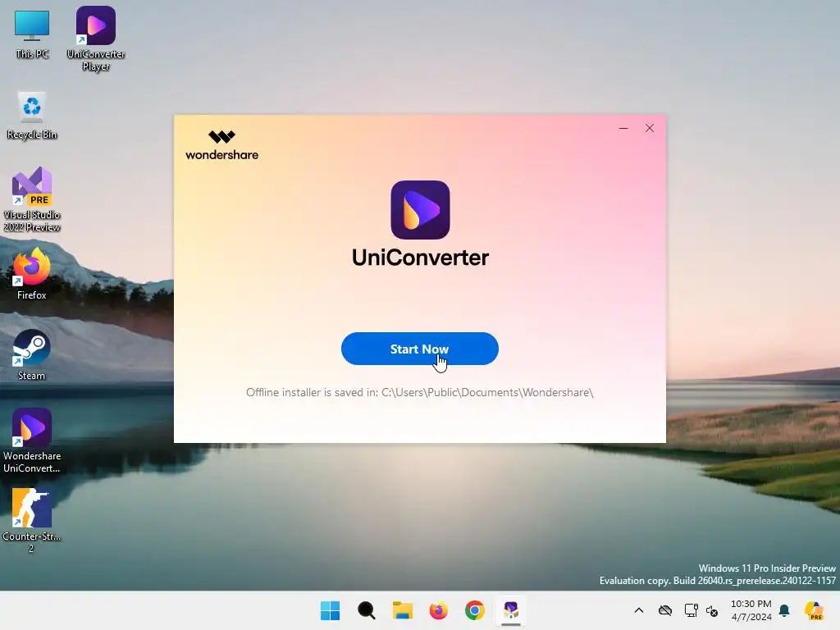The height and width of the screenshot is (630, 840).
Task: Open taskbar Search
Action: tap(367, 610)
